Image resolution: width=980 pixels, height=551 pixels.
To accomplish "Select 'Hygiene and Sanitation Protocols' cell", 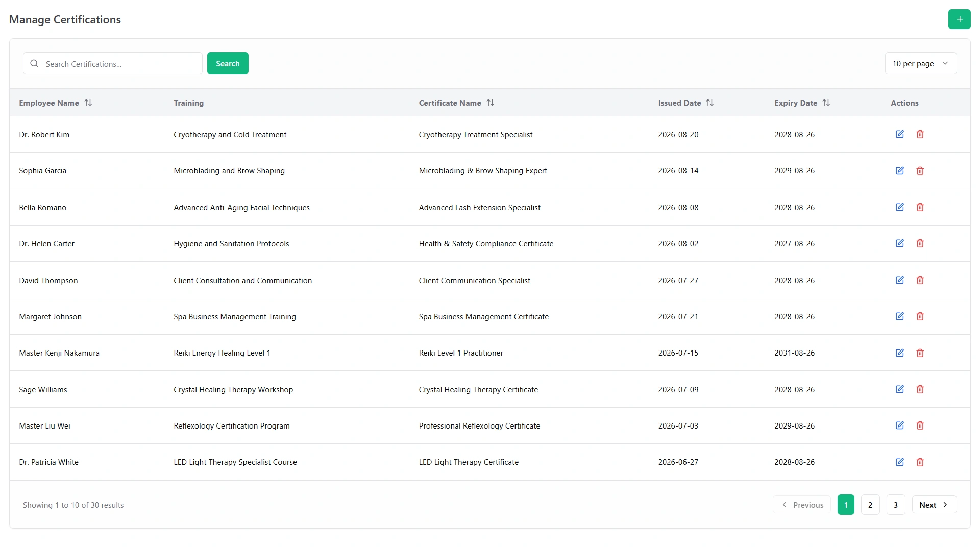I will coord(231,244).
